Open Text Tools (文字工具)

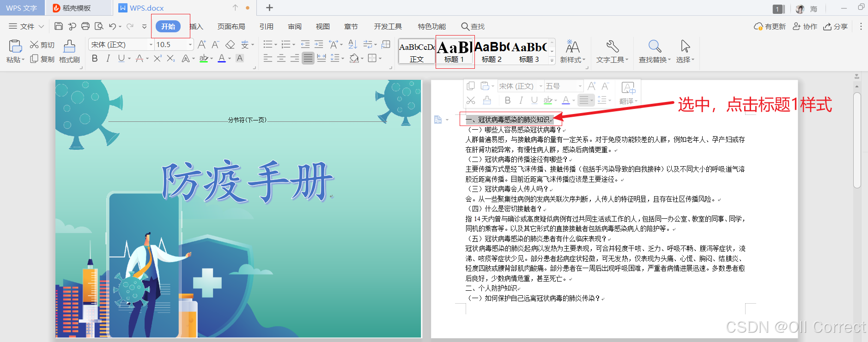[x=612, y=51]
